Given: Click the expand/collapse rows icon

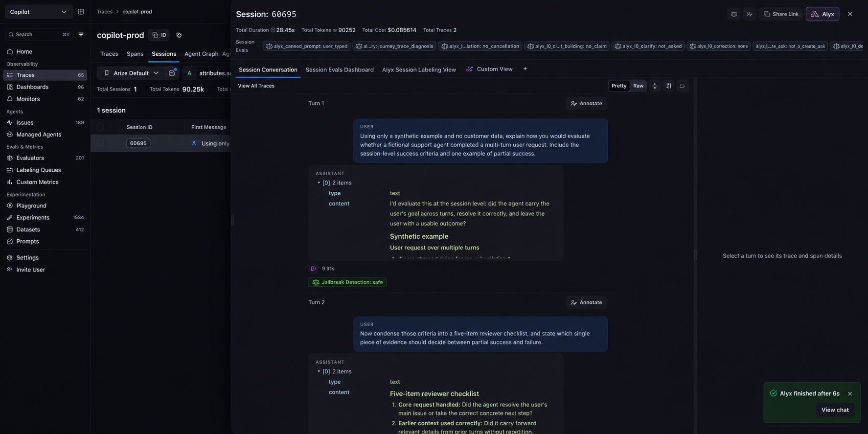Looking at the screenshot, I should [x=655, y=86].
